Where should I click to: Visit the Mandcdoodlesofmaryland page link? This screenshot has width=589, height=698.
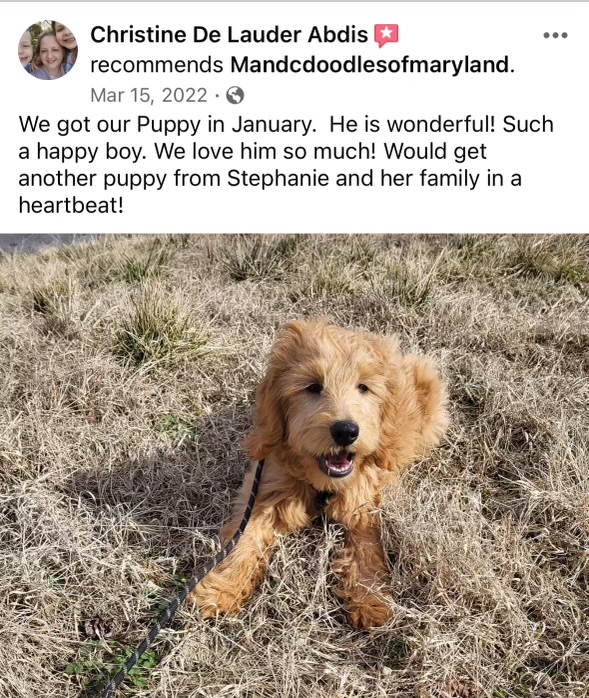(x=372, y=65)
